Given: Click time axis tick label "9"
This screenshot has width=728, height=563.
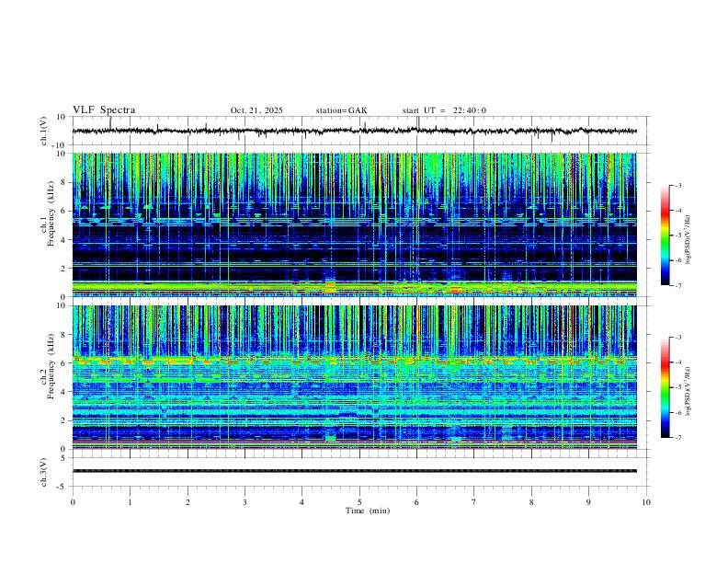Looking at the screenshot, I should [x=588, y=502].
